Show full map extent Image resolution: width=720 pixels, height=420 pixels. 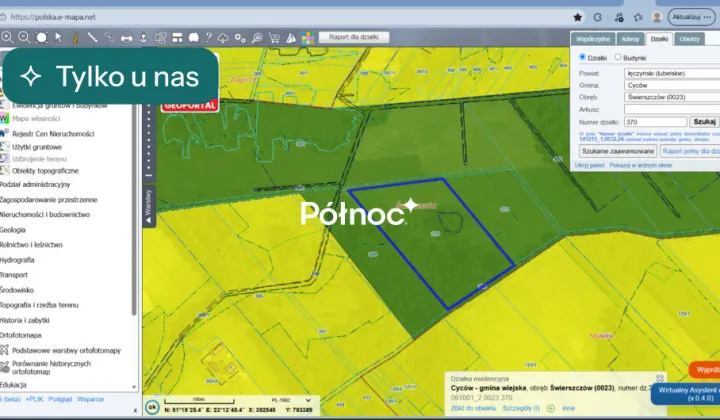click(41, 38)
